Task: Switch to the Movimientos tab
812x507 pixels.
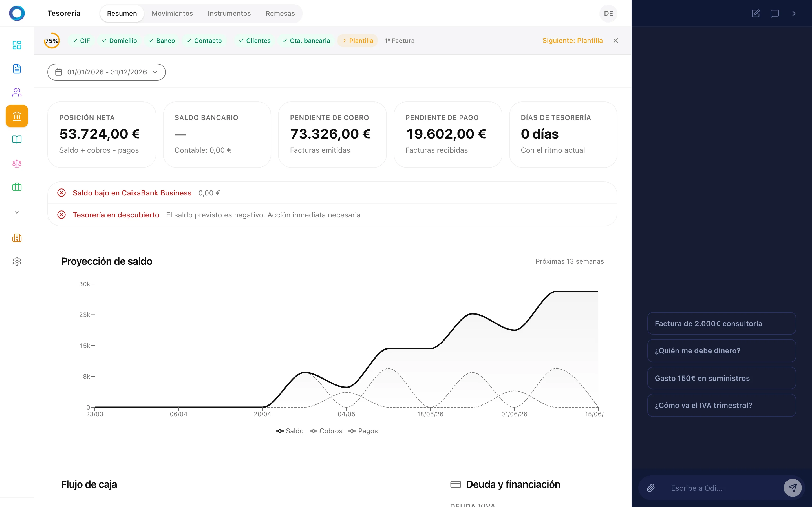Action: 172,14
